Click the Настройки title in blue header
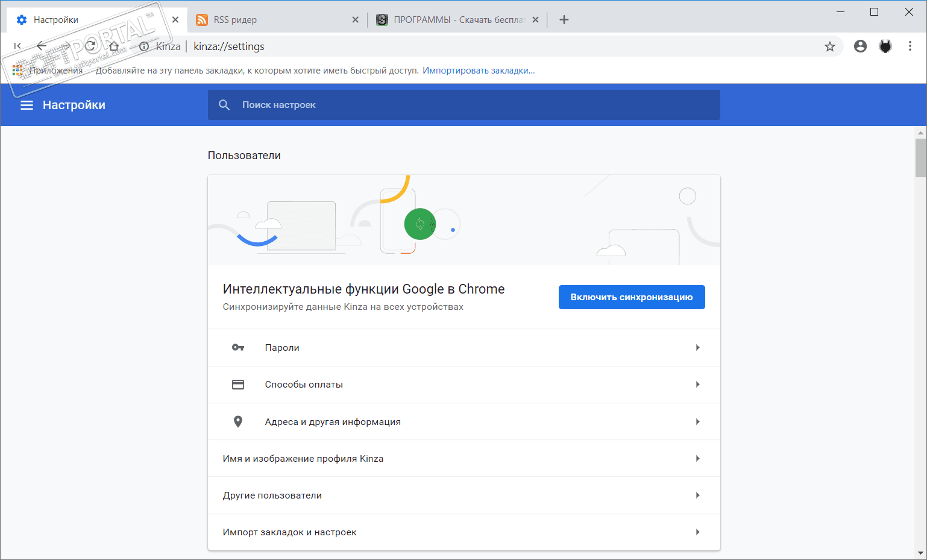The height and width of the screenshot is (560, 927). [x=74, y=105]
